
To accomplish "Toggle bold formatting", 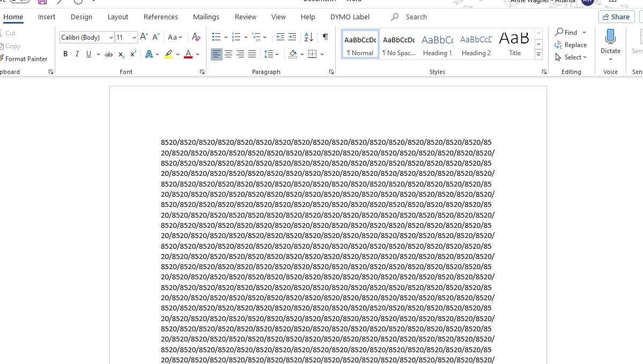I will tap(65, 54).
